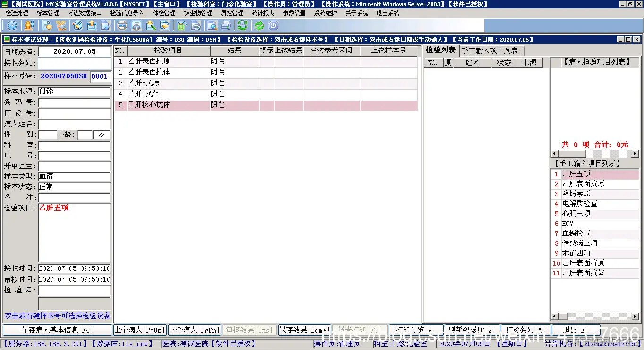Click the 检验者 input field
The width and height of the screenshot is (644, 350).
[x=75, y=291]
